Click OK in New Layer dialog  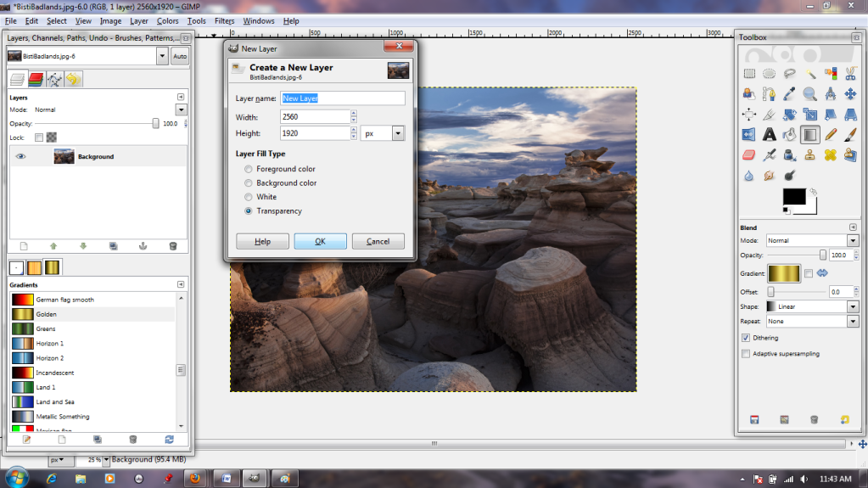[320, 242]
